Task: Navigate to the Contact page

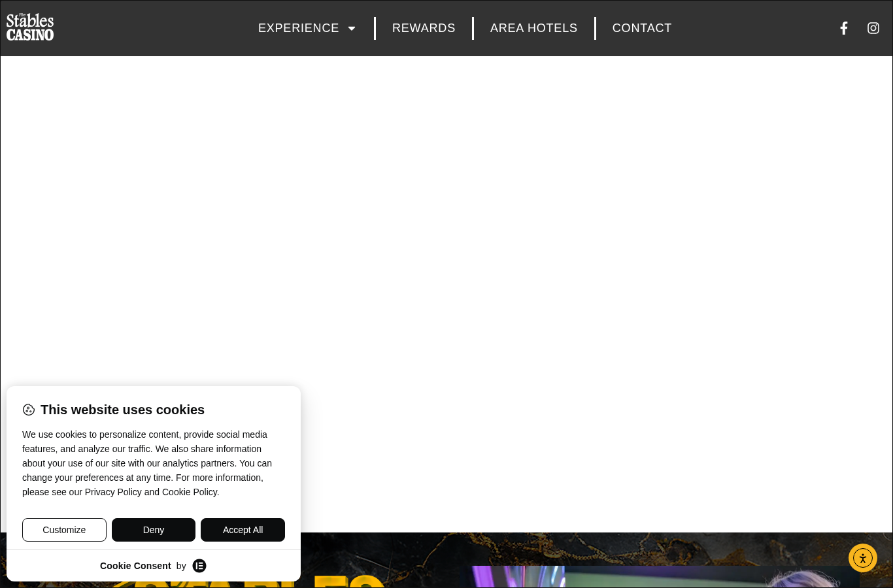Action: click(x=642, y=28)
